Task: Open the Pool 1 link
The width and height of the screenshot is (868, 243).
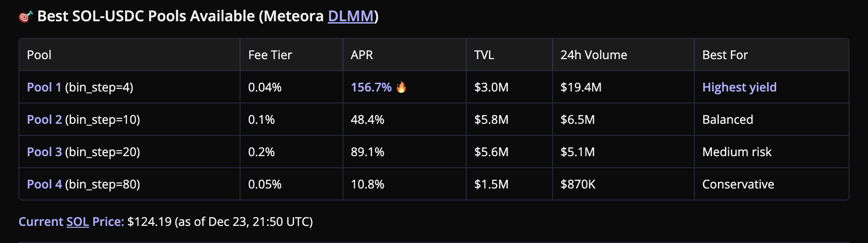Action: click(44, 87)
